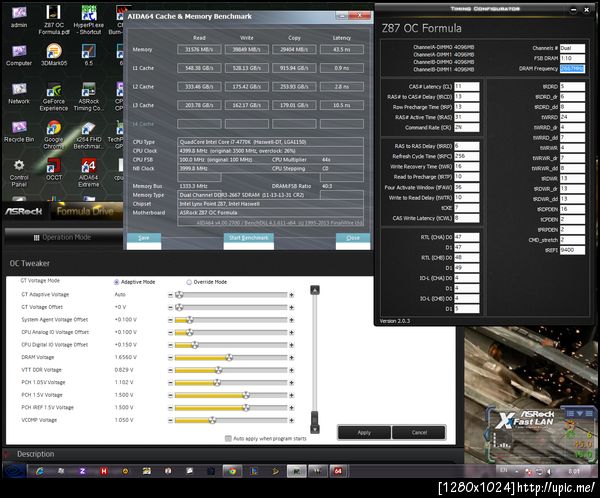Viewport: 600px width, 498px height.
Task: Adjust the VCOMP Voltage slider
Action: click(212, 420)
